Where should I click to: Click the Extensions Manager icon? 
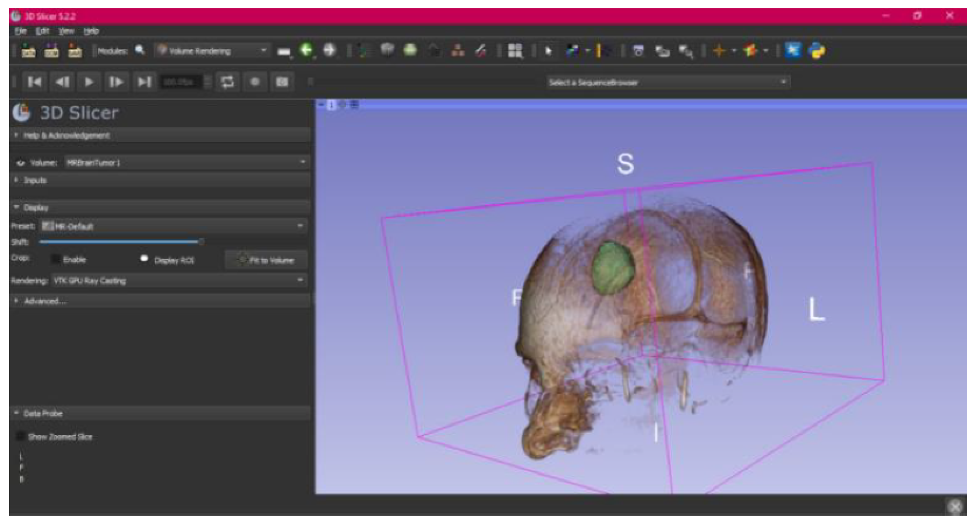click(x=793, y=51)
